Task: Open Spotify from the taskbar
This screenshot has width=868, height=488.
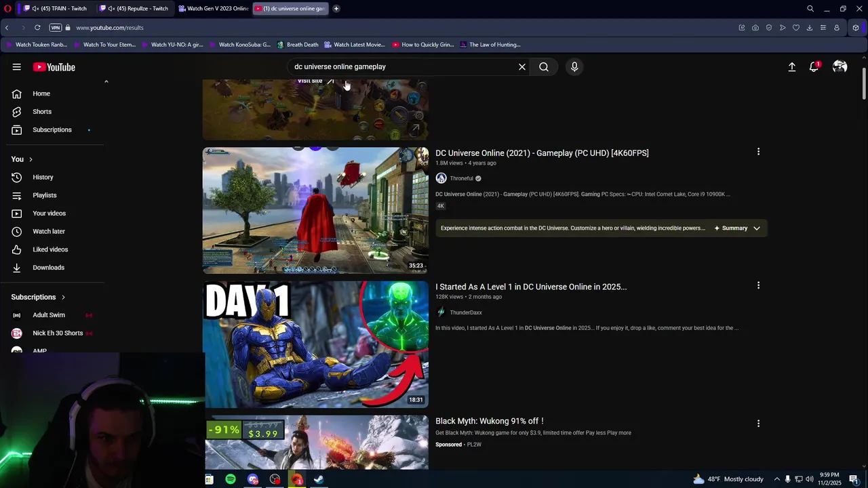Action: 231,479
